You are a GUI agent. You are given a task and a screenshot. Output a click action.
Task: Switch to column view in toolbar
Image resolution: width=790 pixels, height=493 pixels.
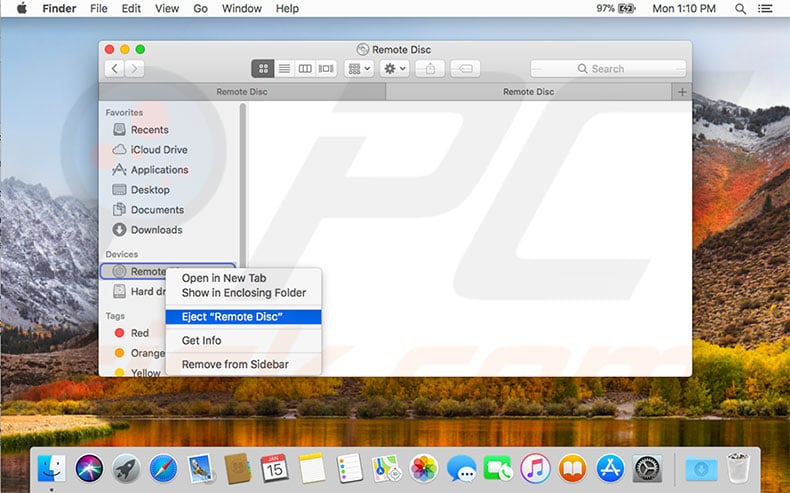tap(305, 68)
